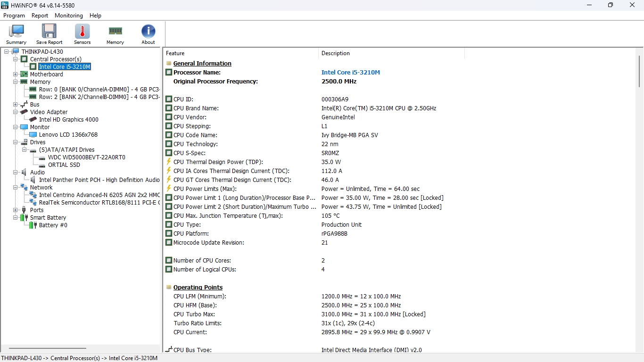The width and height of the screenshot is (644, 362).
Task: Click the Memory icon in tree
Action: coord(24,82)
